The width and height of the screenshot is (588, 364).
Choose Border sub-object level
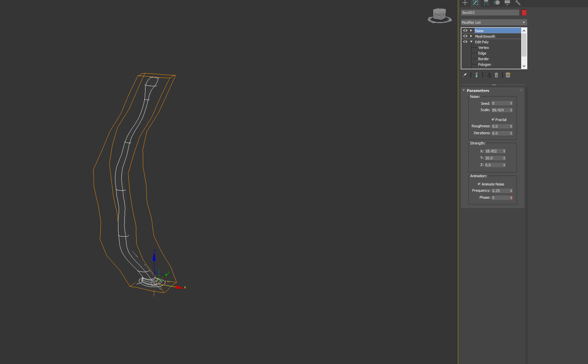483,59
